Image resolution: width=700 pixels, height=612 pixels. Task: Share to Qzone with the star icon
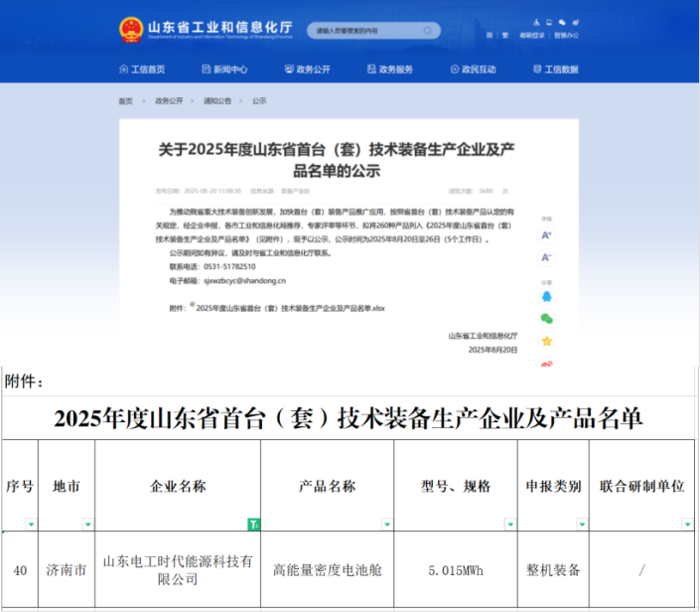tap(546, 341)
